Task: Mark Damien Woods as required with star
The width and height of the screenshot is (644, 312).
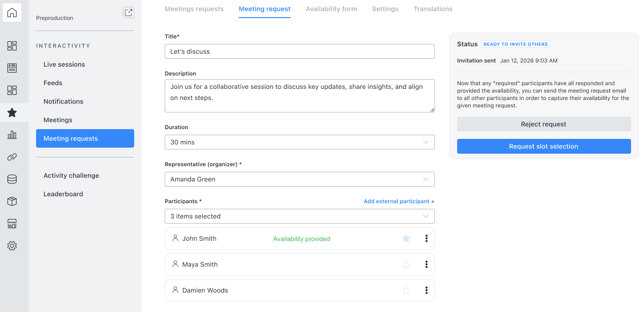Action: point(406,290)
